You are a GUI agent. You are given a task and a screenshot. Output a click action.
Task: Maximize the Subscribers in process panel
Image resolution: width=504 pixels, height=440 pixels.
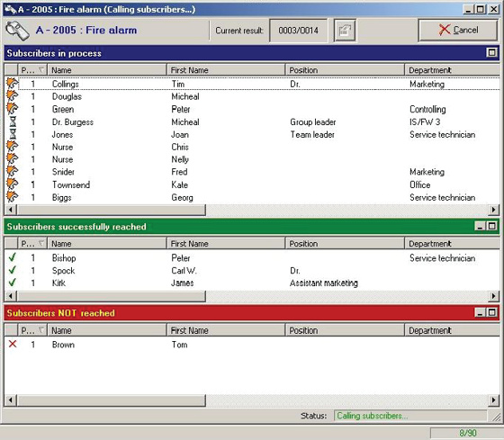[x=491, y=52]
